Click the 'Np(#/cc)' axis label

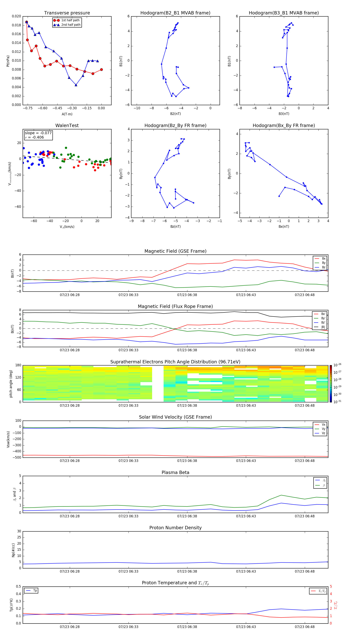[x=13, y=550]
